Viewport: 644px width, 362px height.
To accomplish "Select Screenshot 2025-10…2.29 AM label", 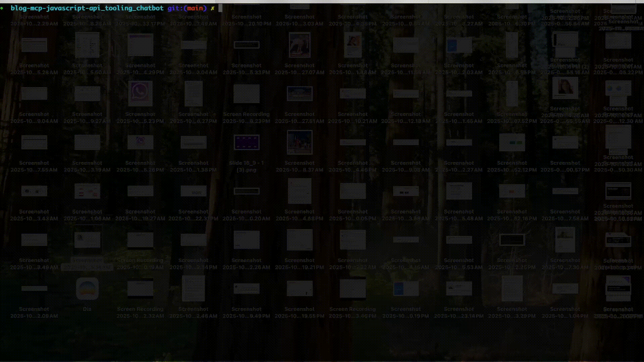I will (34, 20).
